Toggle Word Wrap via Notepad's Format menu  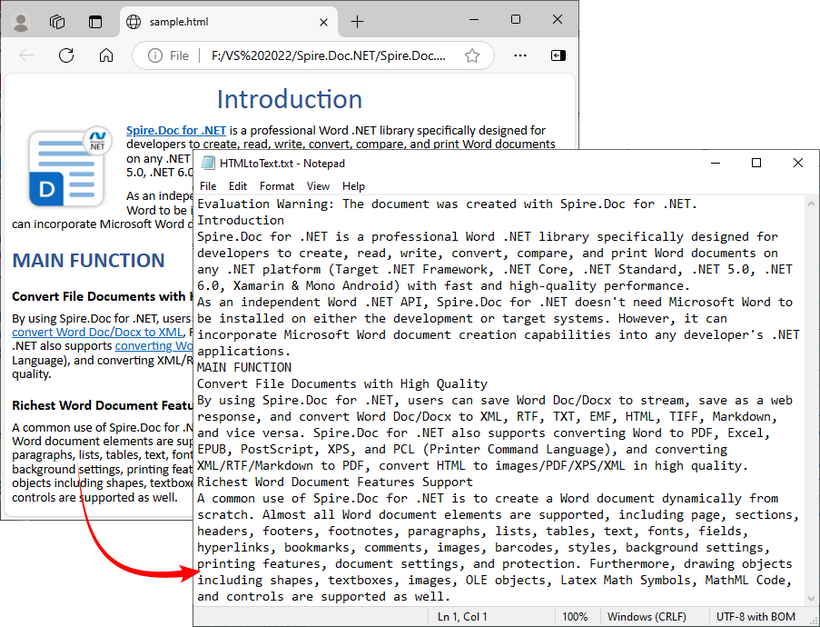pos(276,186)
